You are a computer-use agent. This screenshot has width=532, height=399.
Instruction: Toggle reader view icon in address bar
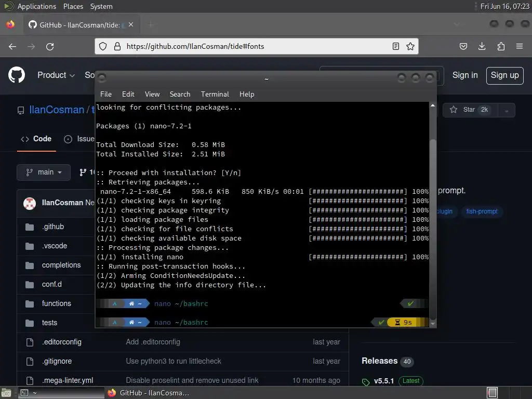(395, 46)
